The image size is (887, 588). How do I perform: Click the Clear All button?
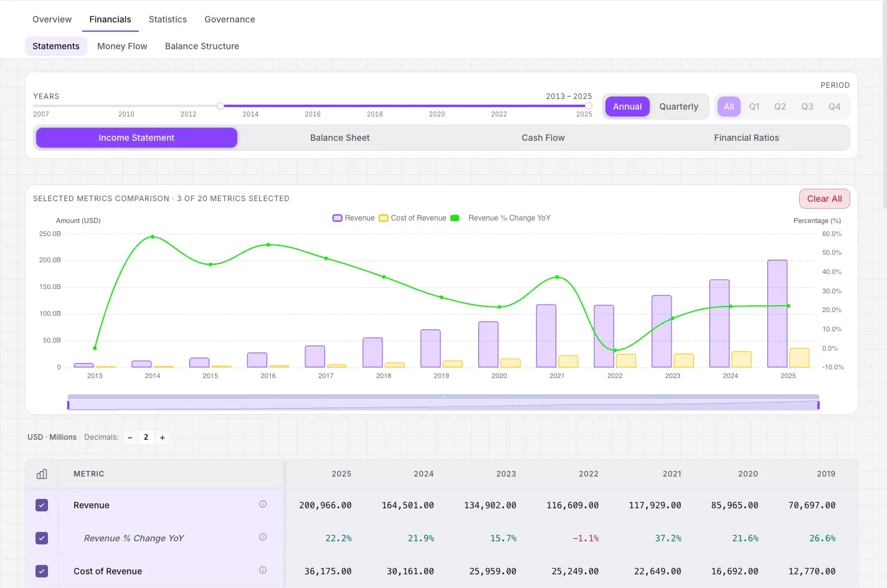pyautogui.click(x=825, y=199)
